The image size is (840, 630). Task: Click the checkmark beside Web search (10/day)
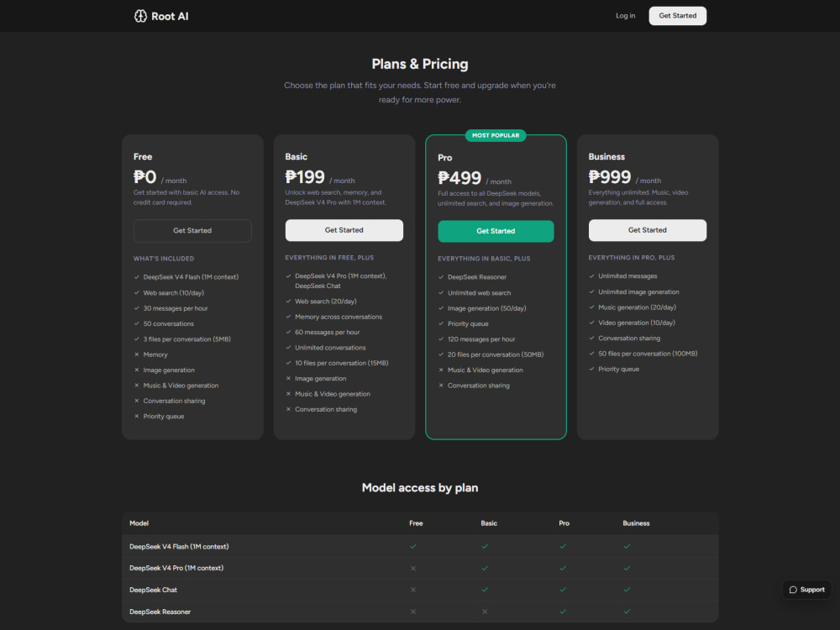(x=137, y=292)
